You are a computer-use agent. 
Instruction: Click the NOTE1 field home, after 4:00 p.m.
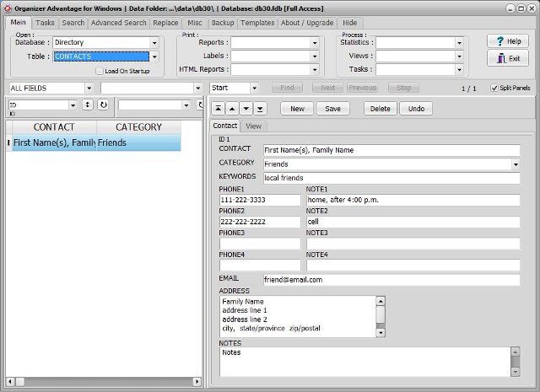(x=413, y=201)
